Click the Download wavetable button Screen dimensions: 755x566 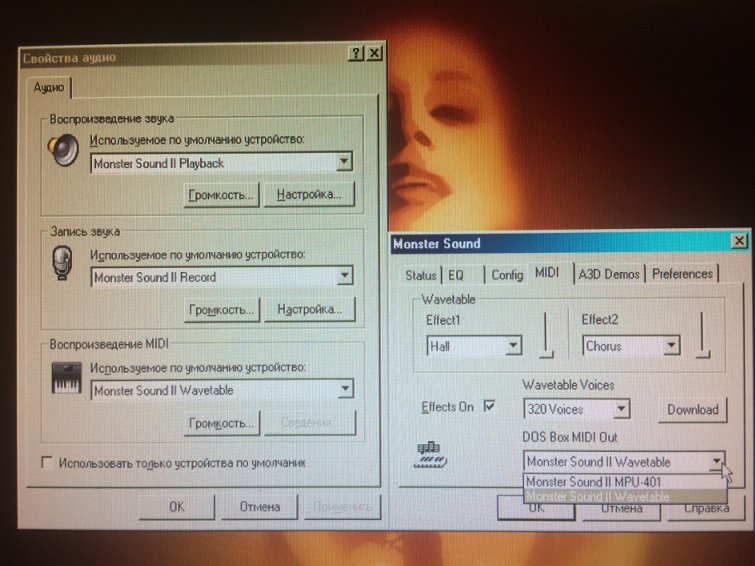tap(692, 410)
